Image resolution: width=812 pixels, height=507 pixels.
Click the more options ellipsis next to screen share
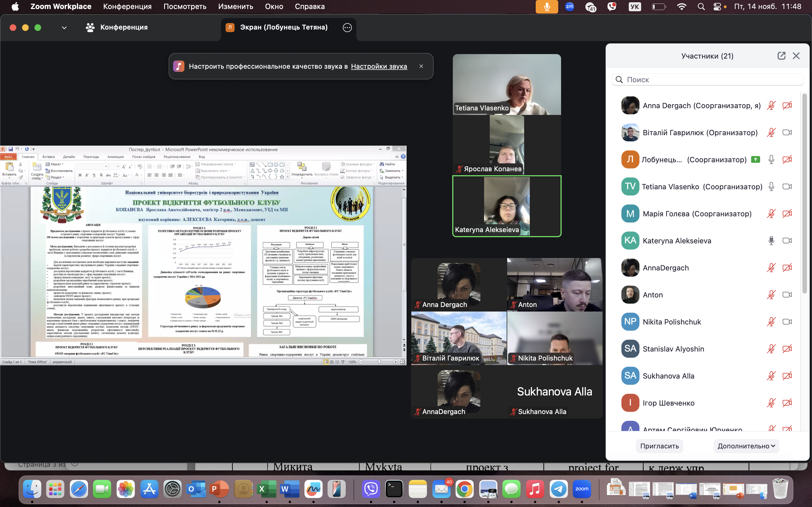point(347,28)
